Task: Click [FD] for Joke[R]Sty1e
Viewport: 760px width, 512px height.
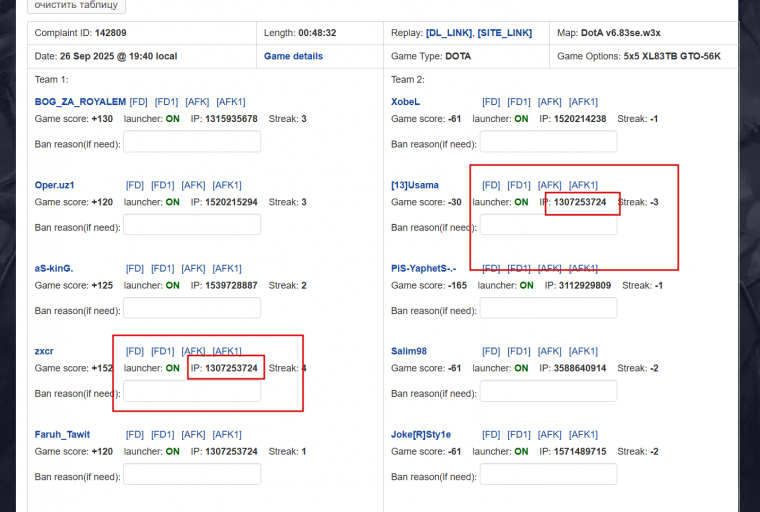Action: [491, 435]
